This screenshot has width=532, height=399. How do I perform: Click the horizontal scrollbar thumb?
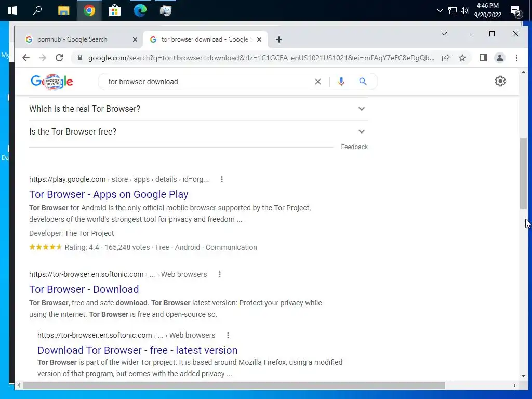tap(234, 385)
